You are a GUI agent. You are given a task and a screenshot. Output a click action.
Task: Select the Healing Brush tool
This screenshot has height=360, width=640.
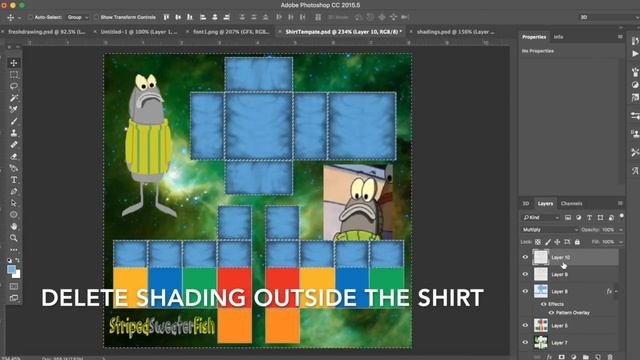pyautogui.click(x=14, y=144)
